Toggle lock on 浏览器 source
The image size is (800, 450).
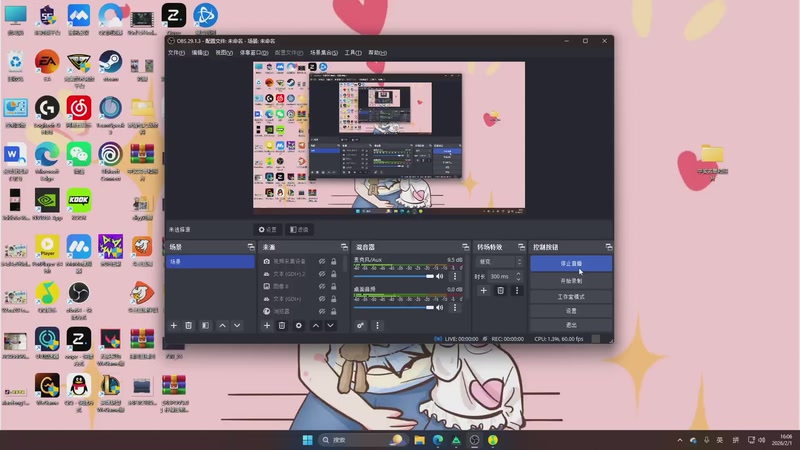(334, 311)
